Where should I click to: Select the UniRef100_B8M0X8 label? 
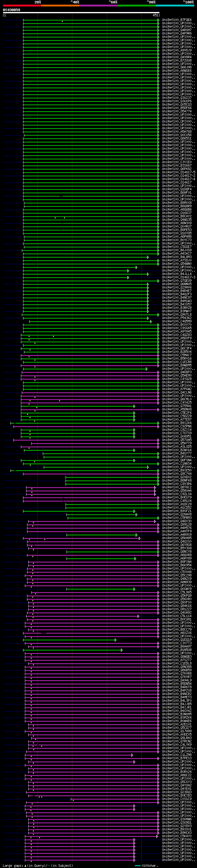tap(177, 203)
